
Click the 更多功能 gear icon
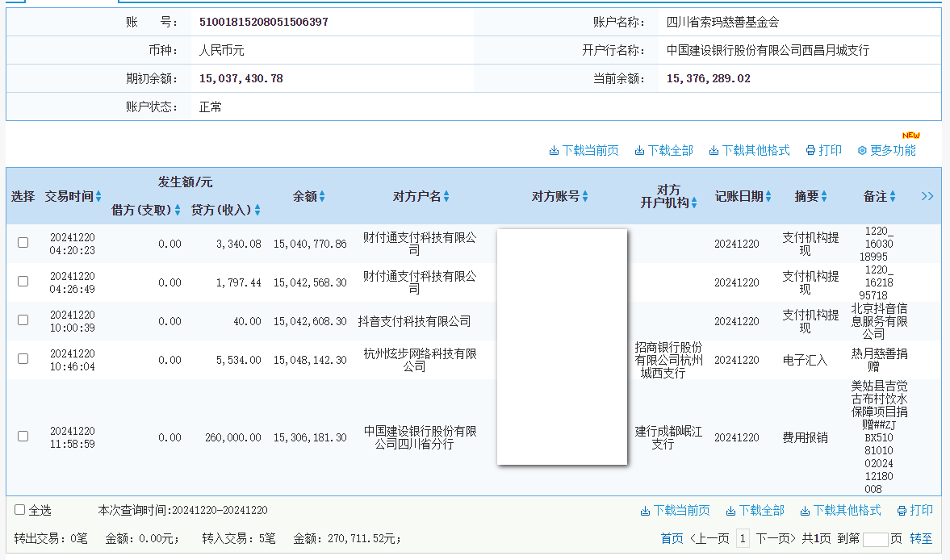862,151
